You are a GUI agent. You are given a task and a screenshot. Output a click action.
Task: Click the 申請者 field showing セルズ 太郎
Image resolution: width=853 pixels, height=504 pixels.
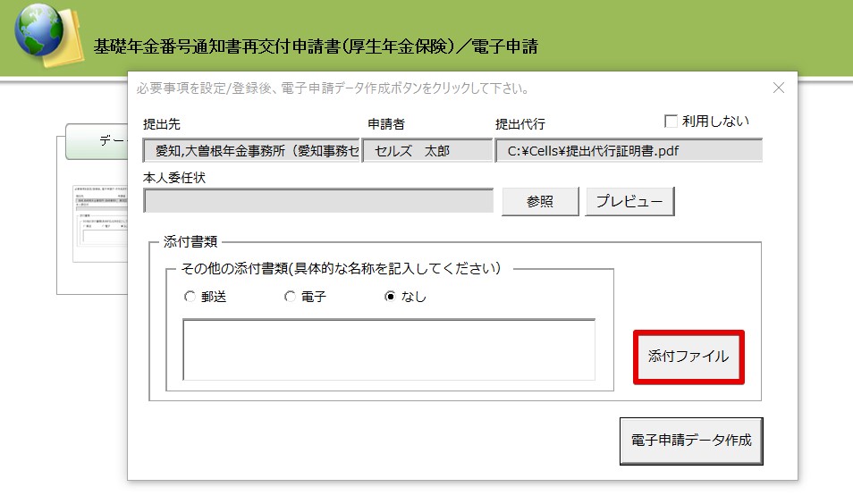pos(427,151)
